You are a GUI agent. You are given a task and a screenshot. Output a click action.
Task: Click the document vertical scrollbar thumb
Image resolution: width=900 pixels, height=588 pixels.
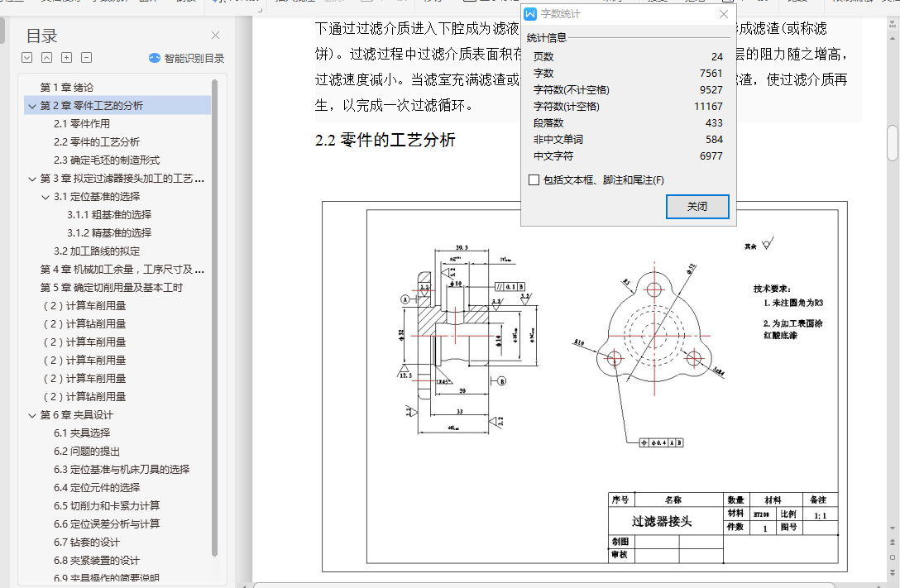pyautogui.click(x=893, y=143)
